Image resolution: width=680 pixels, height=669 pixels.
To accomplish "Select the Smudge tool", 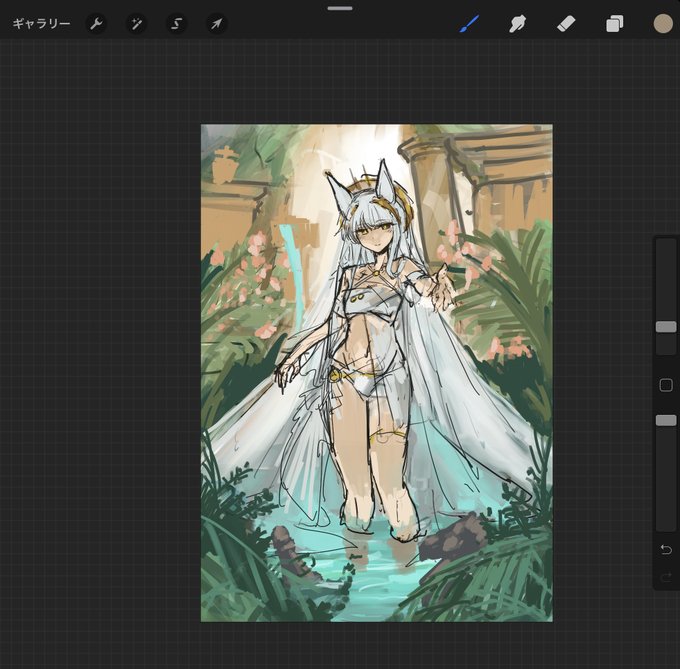I will (518, 23).
